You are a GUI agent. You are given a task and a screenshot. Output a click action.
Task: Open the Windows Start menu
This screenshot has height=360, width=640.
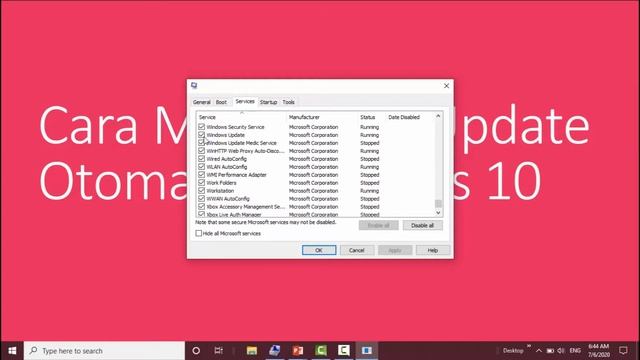click(12, 351)
